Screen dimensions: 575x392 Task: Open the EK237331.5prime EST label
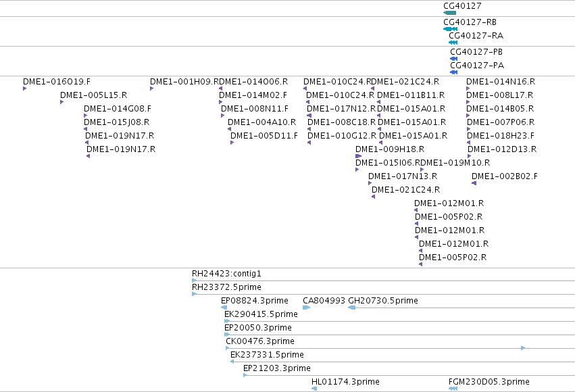(x=267, y=355)
